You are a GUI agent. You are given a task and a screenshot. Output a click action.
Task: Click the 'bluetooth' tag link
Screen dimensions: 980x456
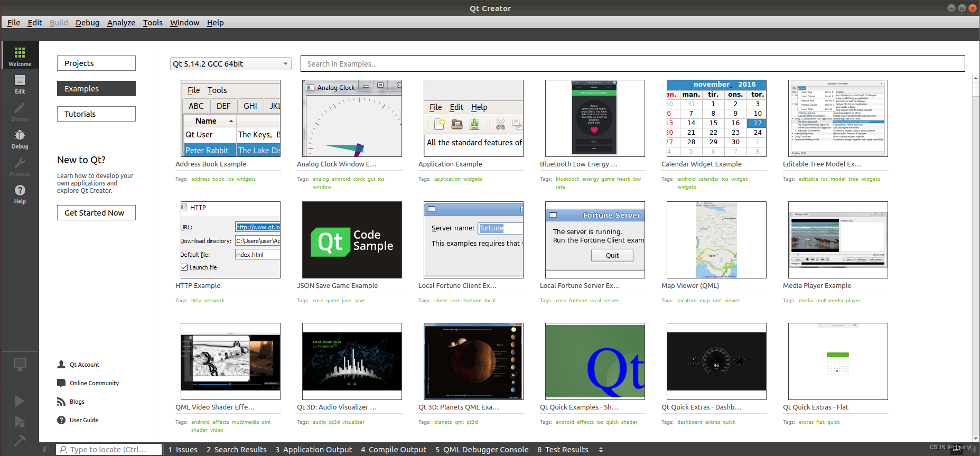coord(567,179)
